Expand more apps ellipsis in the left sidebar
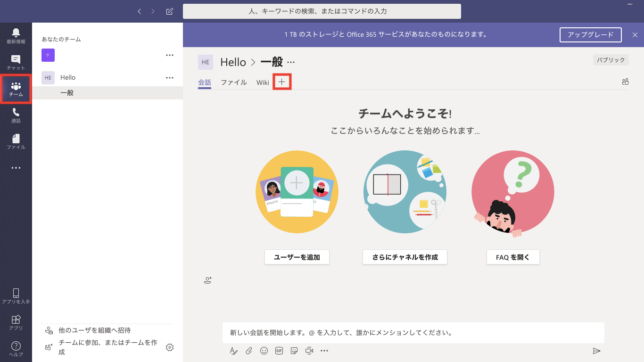The width and height of the screenshot is (644, 362). pos(16,168)
